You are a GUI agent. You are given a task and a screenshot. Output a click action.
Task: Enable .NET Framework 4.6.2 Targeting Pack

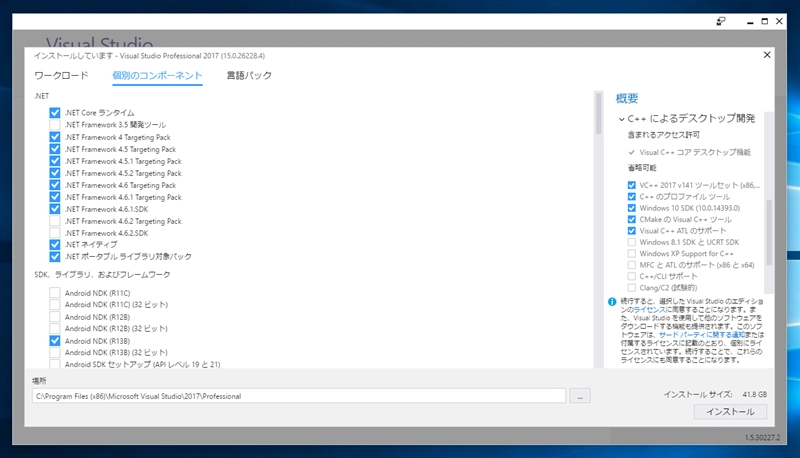pyautogui.click(x=55, y=221)
